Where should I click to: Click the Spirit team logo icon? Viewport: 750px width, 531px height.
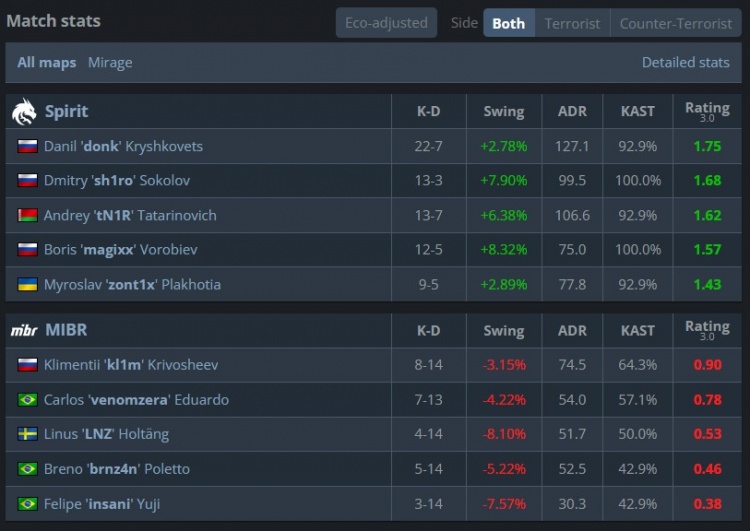point(24,111)
